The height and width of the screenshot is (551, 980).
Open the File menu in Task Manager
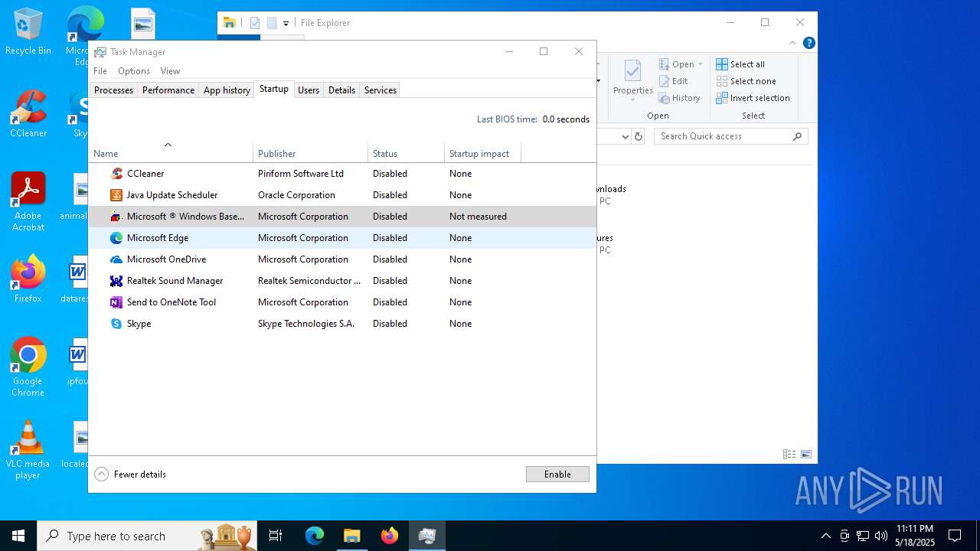(100, 71)
